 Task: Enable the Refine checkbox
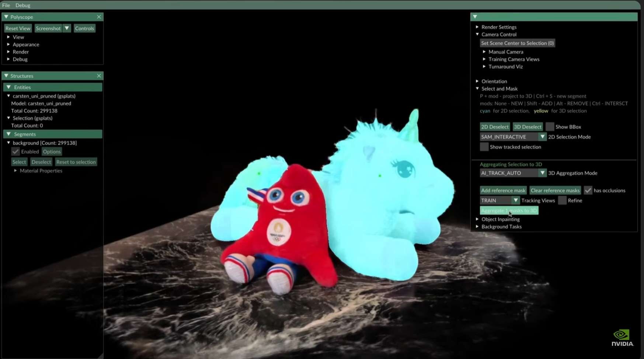[x=562, y=201]
